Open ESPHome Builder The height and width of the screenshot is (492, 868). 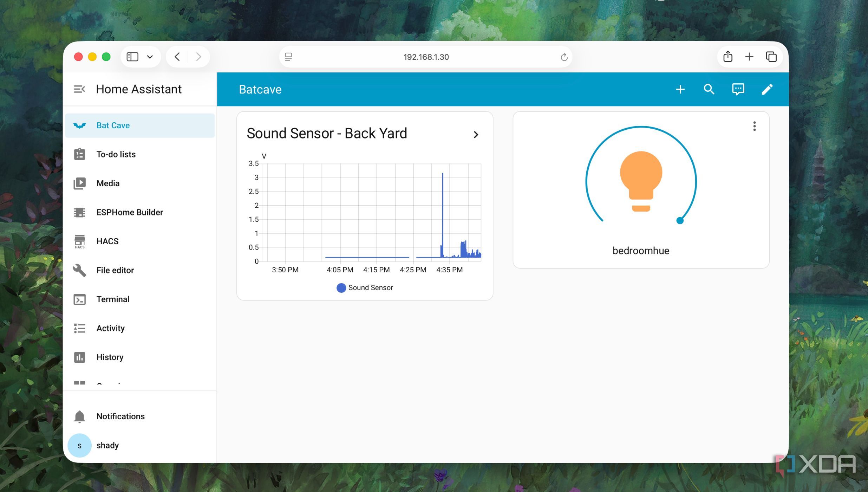point(140,212)
